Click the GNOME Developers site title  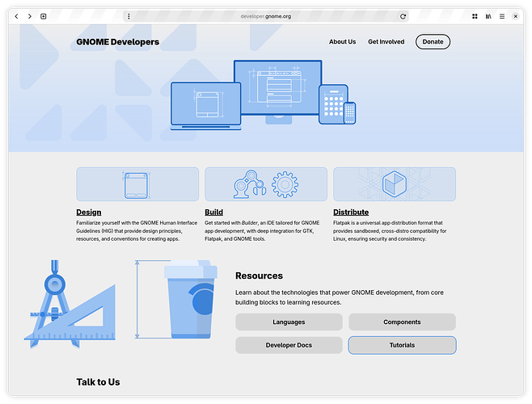point(118,42)
